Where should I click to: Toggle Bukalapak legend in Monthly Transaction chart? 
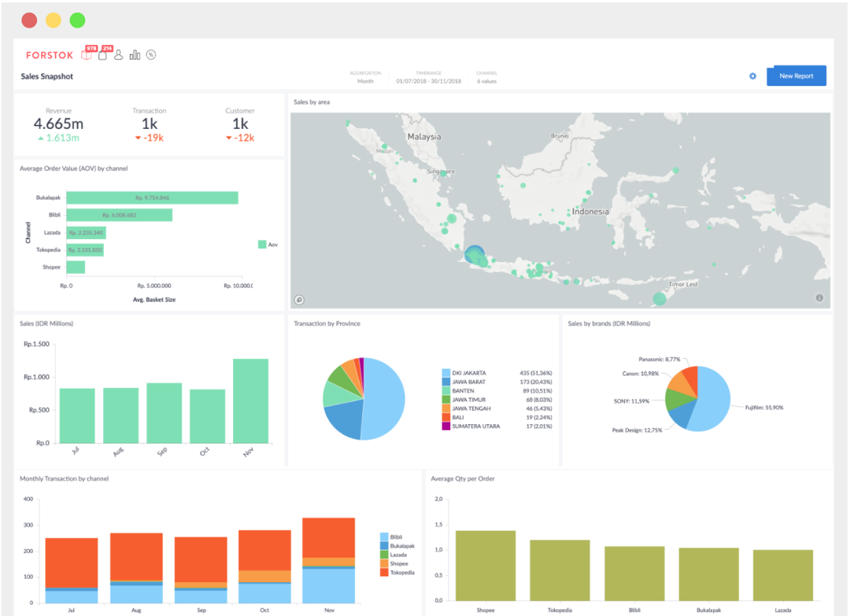[397, 545]
